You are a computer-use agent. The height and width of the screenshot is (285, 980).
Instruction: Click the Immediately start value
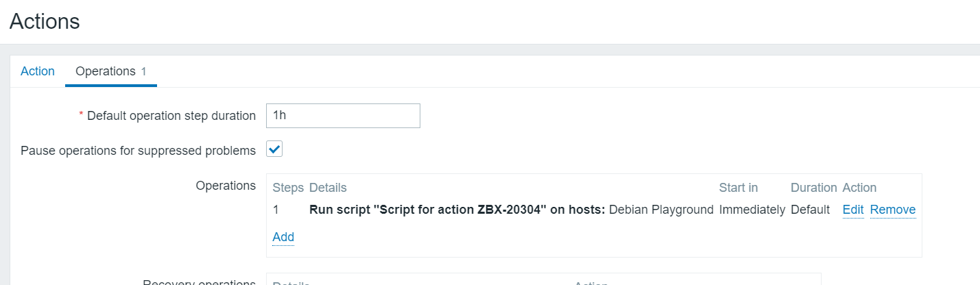[752, 210]
